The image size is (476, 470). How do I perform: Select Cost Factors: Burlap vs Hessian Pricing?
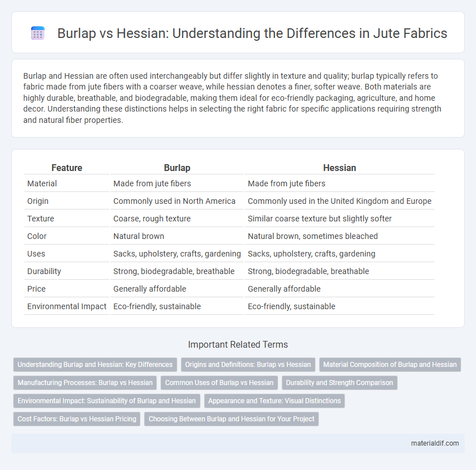(77, 418)
